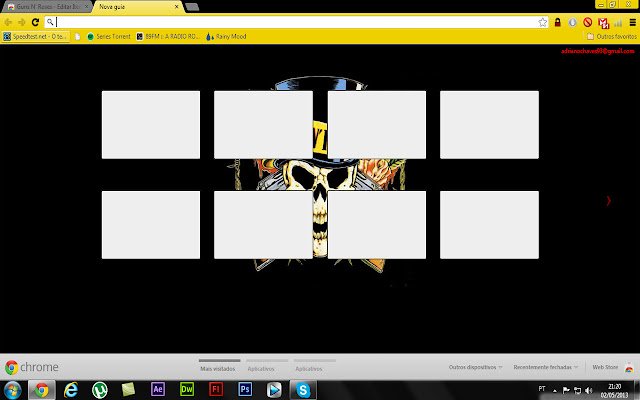Screen dimensions: 640x400
Task: Open the Web Store link
Action: pos(612,367)
